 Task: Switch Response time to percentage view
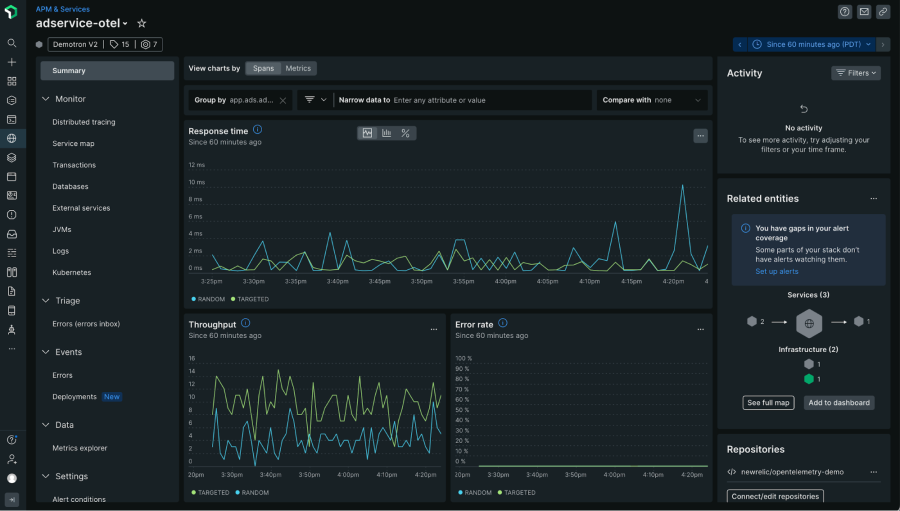pos(406,133)
